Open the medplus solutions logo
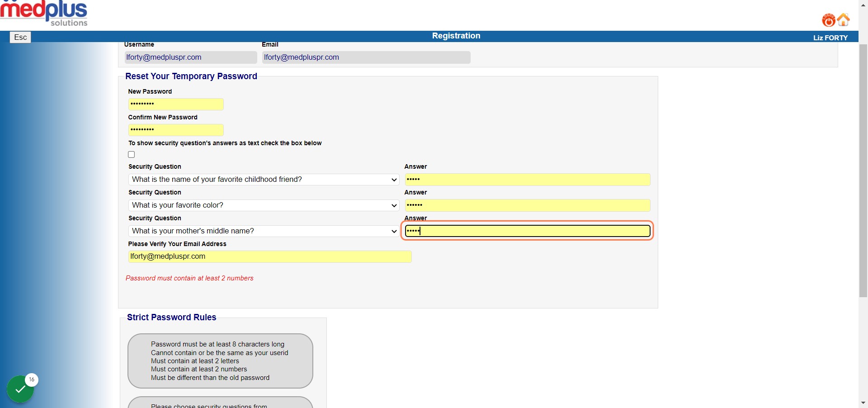 (x=44, y=13)
